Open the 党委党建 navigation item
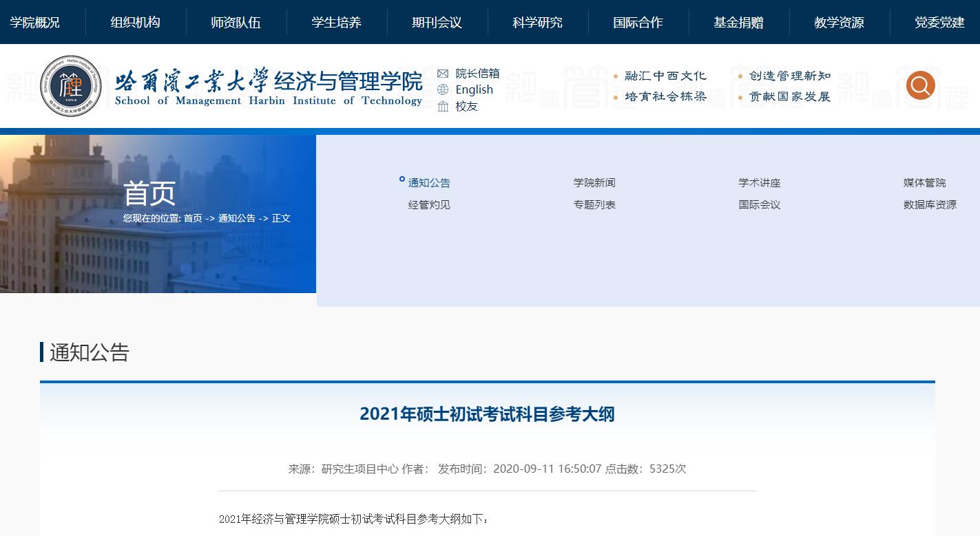 (940, 23)
